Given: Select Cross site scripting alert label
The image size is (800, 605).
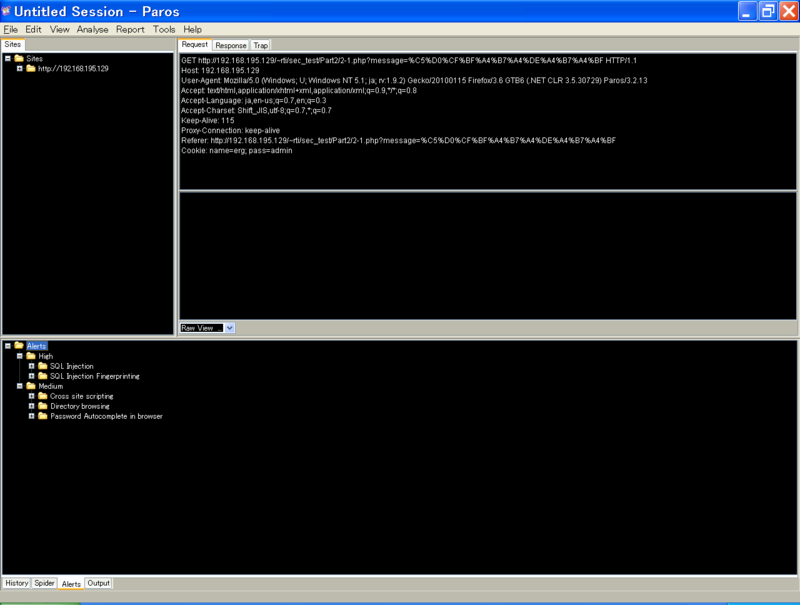Looking at the screenshot, I should click(82, 396).
